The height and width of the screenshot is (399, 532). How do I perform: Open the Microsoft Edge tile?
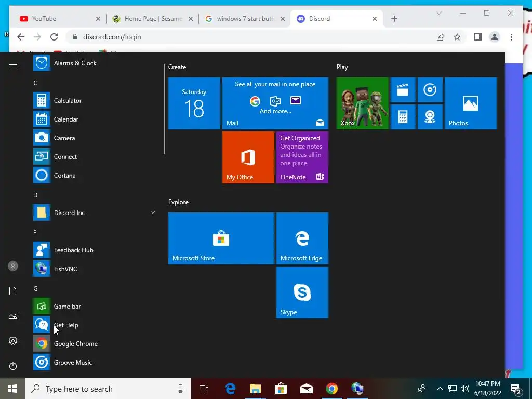[302, 238]
